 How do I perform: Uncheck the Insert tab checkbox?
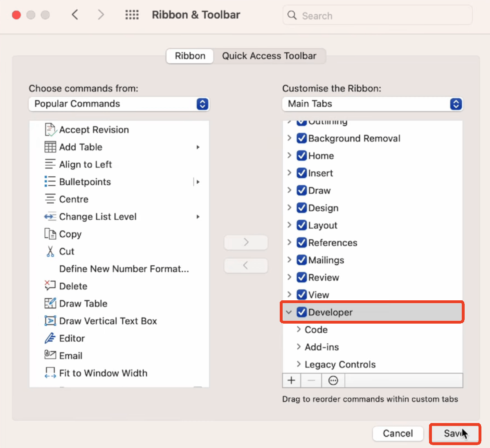click(x=301, y=173)
